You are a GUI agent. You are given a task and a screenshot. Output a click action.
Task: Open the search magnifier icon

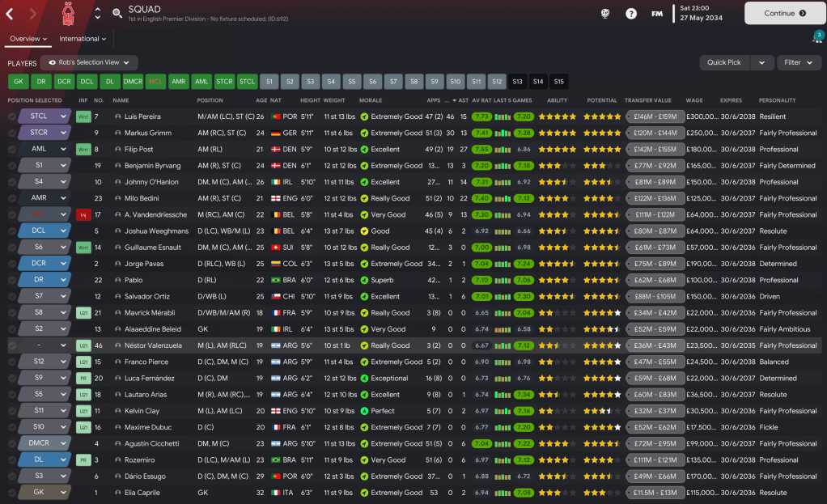click(x=117, y=14)
